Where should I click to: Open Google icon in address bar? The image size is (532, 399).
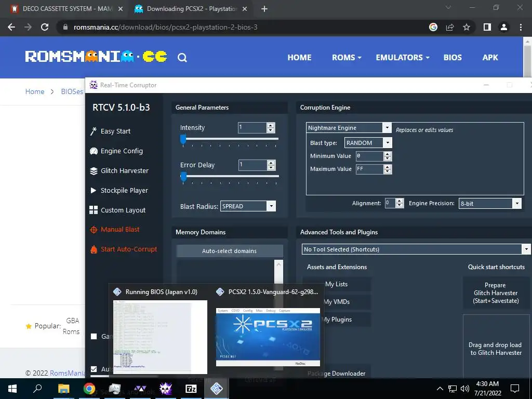(x=433, y=27)
